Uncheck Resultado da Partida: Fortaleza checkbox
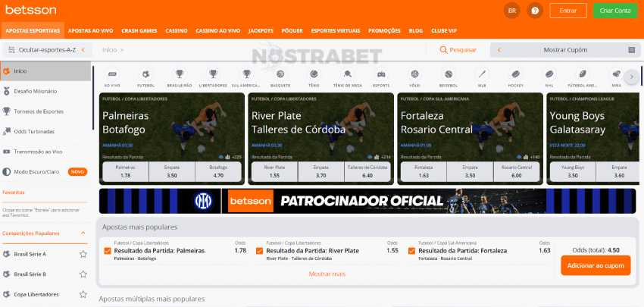The image size is (644, 307). coord(411,251)
